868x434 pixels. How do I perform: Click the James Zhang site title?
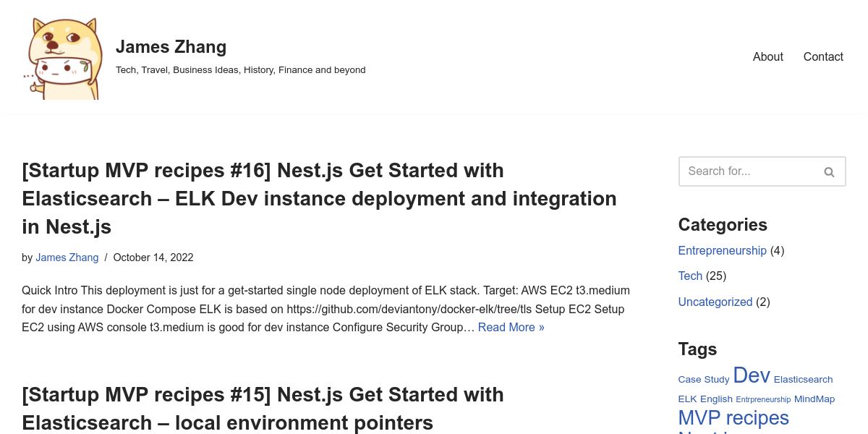[171, 47]
